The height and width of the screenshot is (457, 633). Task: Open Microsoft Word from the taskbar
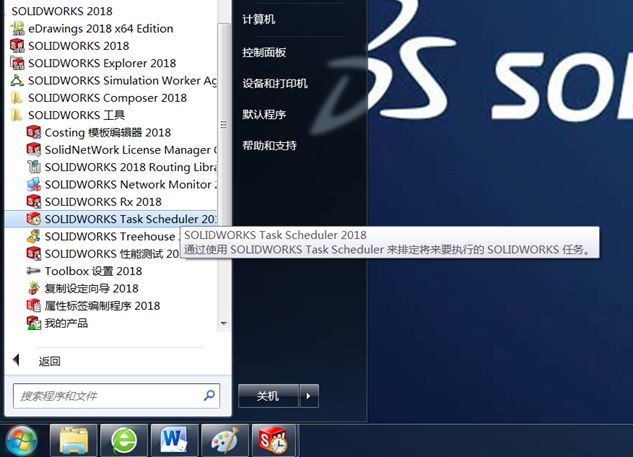coord(174,440)
